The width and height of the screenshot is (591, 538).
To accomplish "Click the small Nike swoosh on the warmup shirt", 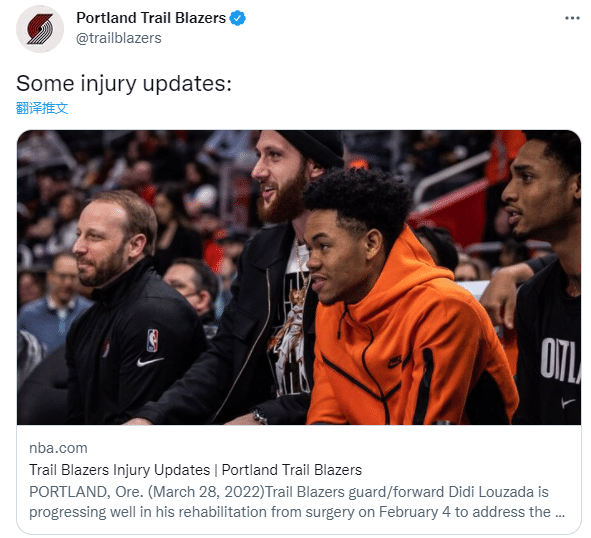I will click(x=568, y=402).
